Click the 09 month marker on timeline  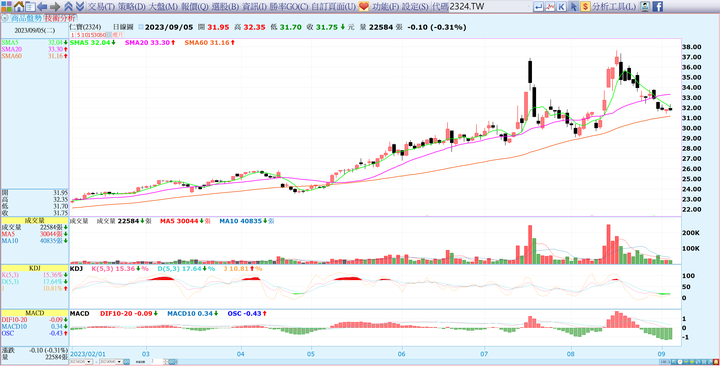[662, 354]
